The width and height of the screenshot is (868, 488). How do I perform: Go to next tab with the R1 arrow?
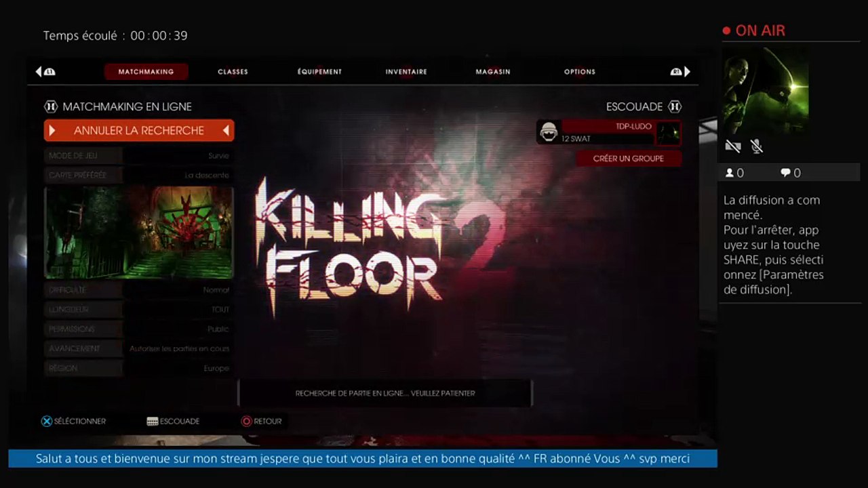[x=680, y=71]
